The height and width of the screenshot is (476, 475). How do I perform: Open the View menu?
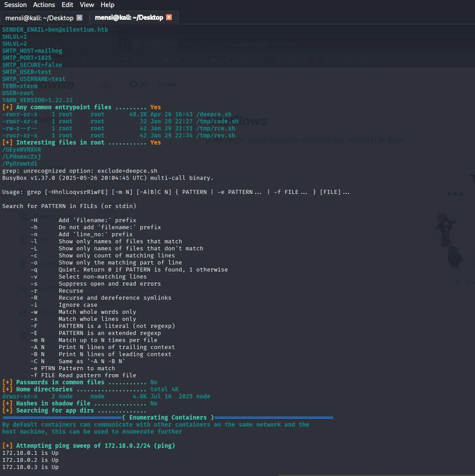tap(87, 5)
